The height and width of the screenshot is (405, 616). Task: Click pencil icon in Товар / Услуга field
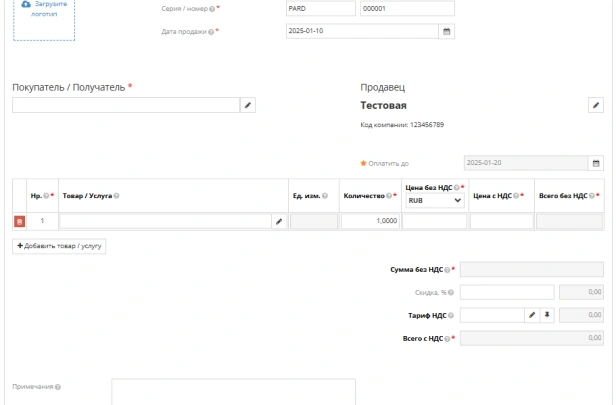pyautogui.click(x=279, y=222)
